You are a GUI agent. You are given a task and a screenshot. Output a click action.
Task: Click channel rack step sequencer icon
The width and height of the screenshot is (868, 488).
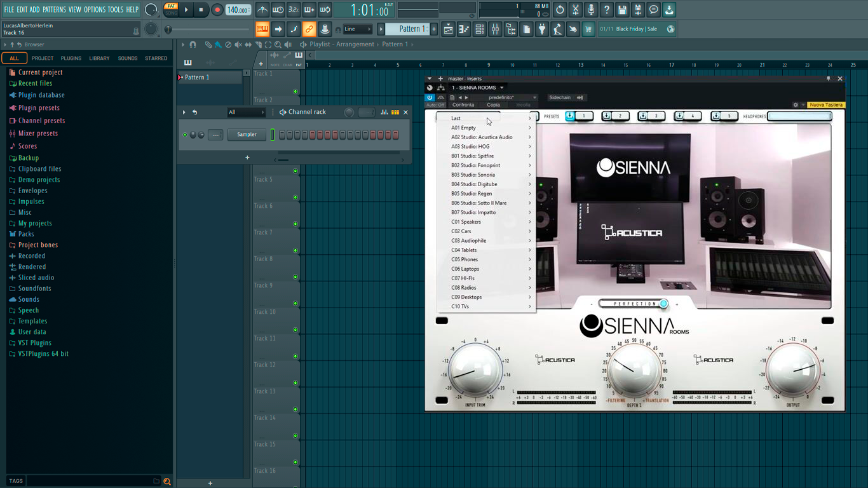pyautogui.click(x=395, y=112)
